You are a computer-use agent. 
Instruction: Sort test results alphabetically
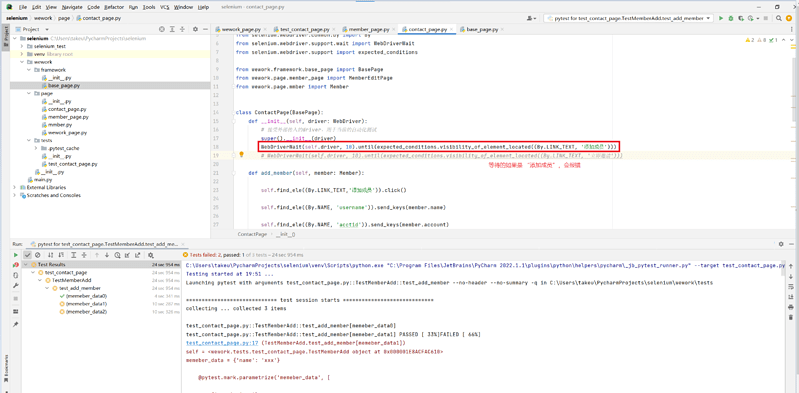pos(50,255)
